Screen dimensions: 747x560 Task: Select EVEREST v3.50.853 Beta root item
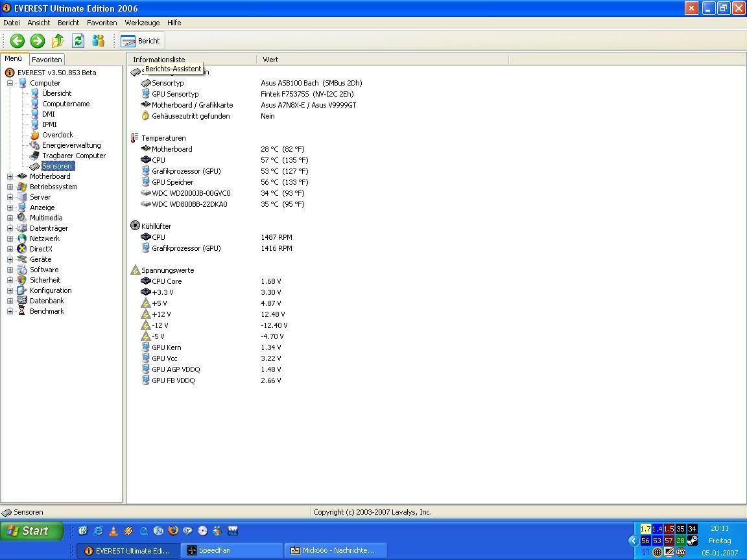pos(56,73)
